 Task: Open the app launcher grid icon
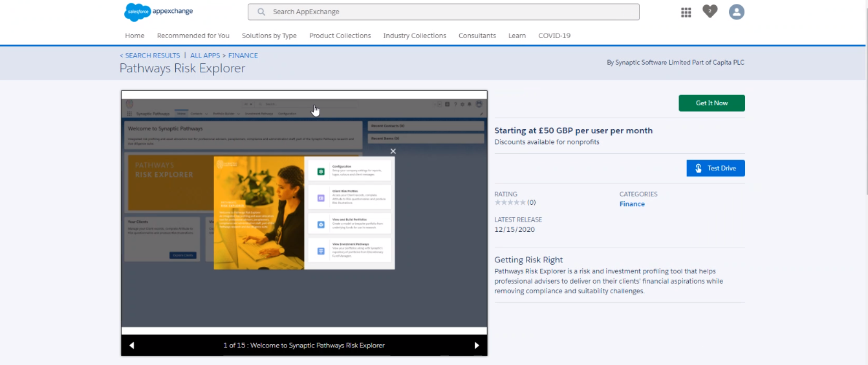pos(686,12)
